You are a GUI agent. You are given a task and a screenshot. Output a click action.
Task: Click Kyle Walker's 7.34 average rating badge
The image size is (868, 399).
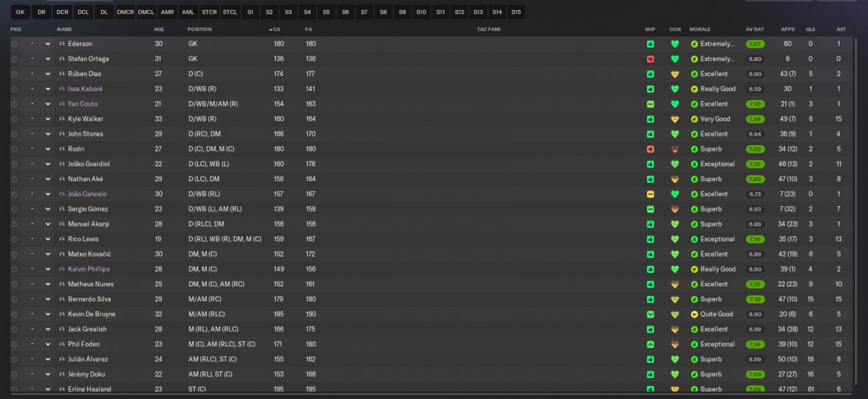[x=755, y=119]
